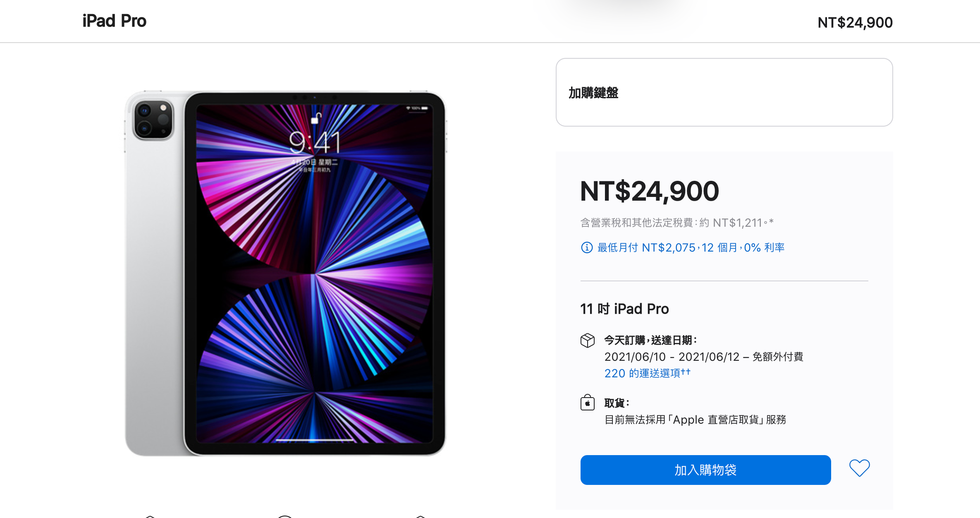
Task: Click the delivery date range 2021/06/10 - 2021/06/12
Action: point(672,357)
